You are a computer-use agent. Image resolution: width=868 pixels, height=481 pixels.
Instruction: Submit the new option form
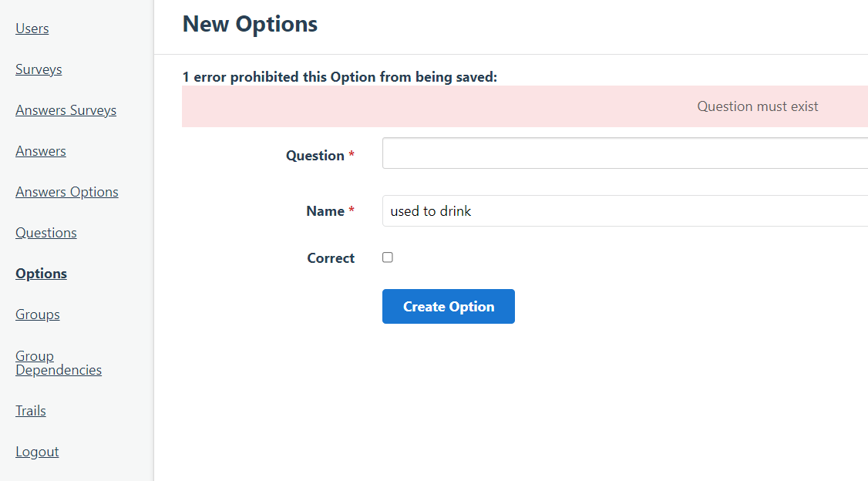(448, 306)
